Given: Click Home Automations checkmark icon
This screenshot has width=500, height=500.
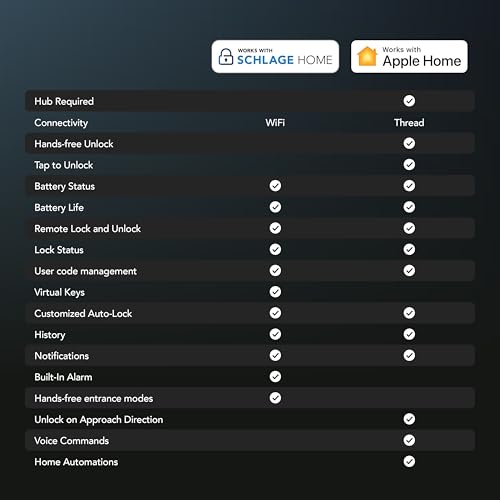Looking at the screenshot, I should 409,462.
